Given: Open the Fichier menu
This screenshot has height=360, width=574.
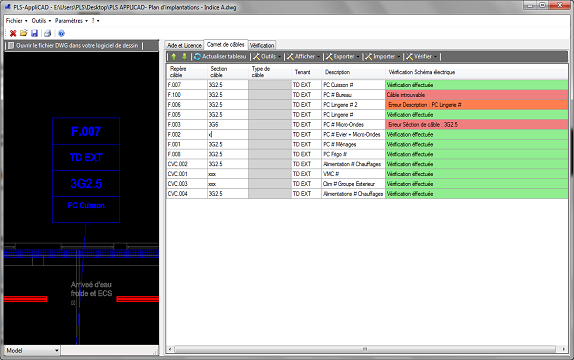Looking at the screenshot, I should 16,21.
